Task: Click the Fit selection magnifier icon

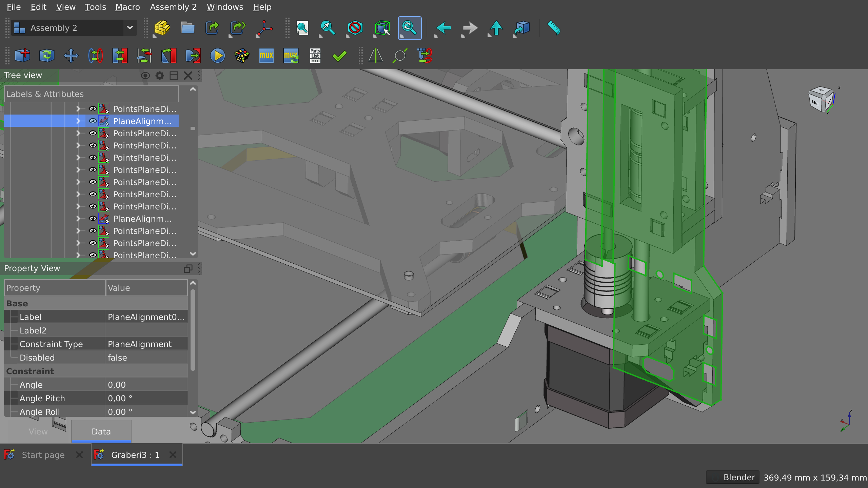Action: click(328, 28)
